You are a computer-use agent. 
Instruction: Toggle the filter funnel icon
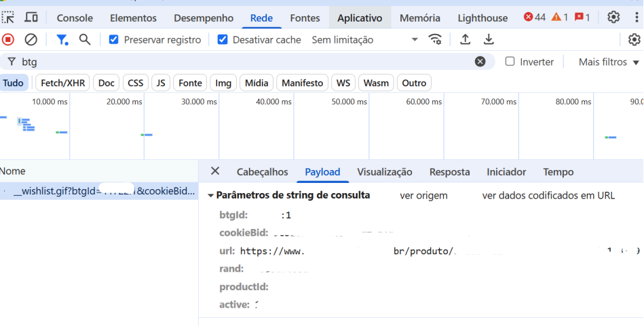tap(62, 39)
